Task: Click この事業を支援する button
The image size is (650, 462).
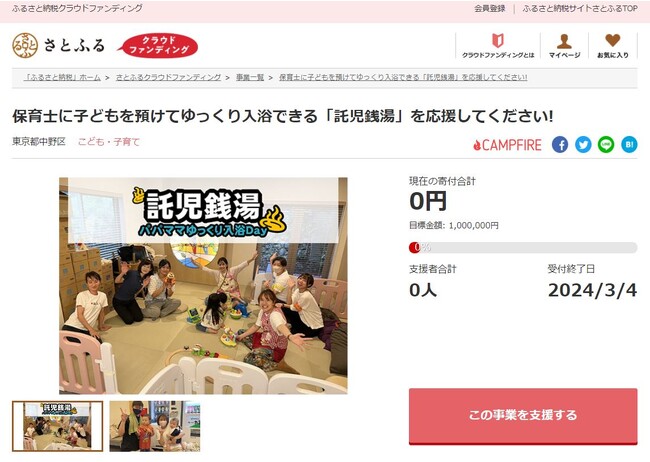Action: pyautogui.click(x=523, y=416)
